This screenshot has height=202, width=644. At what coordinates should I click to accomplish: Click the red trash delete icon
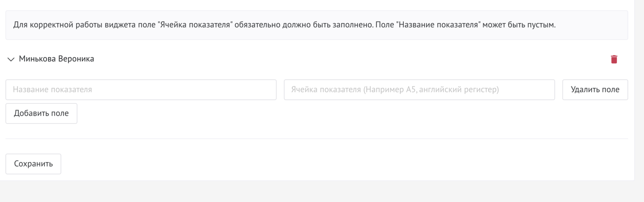pos(614,59)
